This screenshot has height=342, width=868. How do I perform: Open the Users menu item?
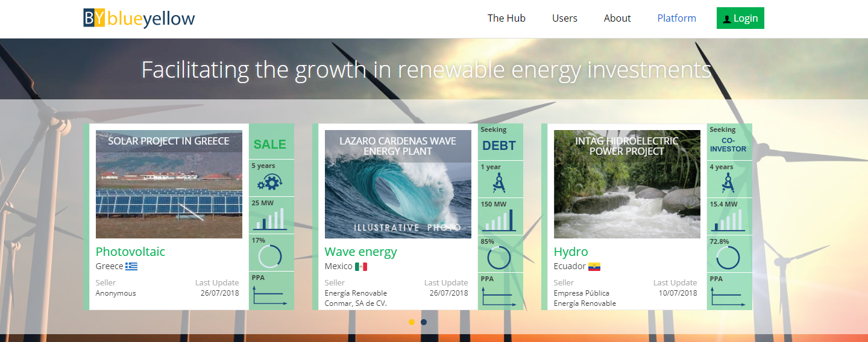click(565, 18)
